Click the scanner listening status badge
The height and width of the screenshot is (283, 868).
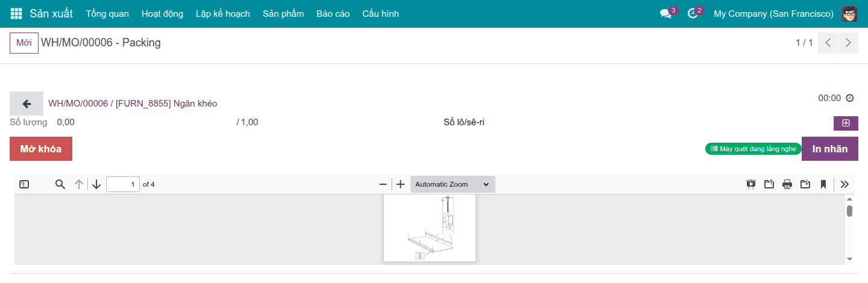753,149
